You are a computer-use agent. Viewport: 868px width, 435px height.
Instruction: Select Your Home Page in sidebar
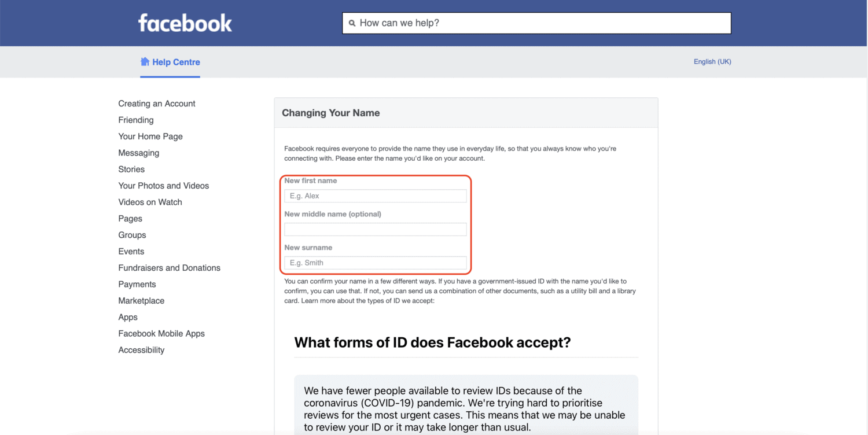point(150,137)
